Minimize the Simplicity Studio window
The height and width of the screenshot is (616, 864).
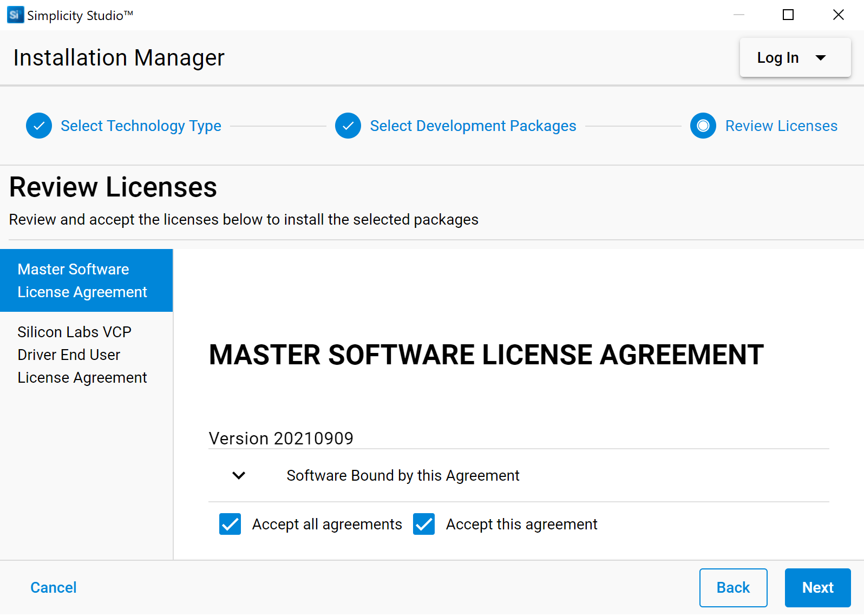coord(739,15)
